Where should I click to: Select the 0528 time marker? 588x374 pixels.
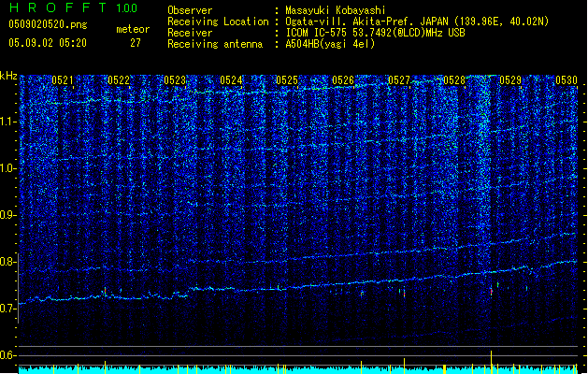pos(455,81)
